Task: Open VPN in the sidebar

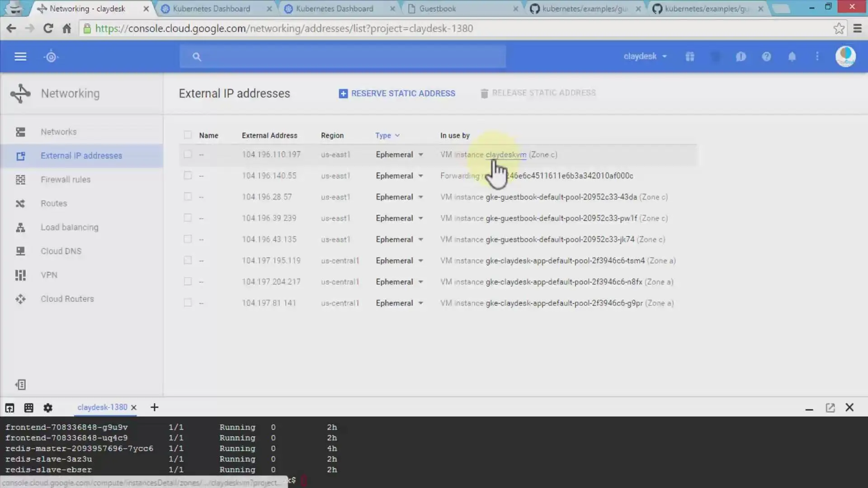Action: (82, 275)
